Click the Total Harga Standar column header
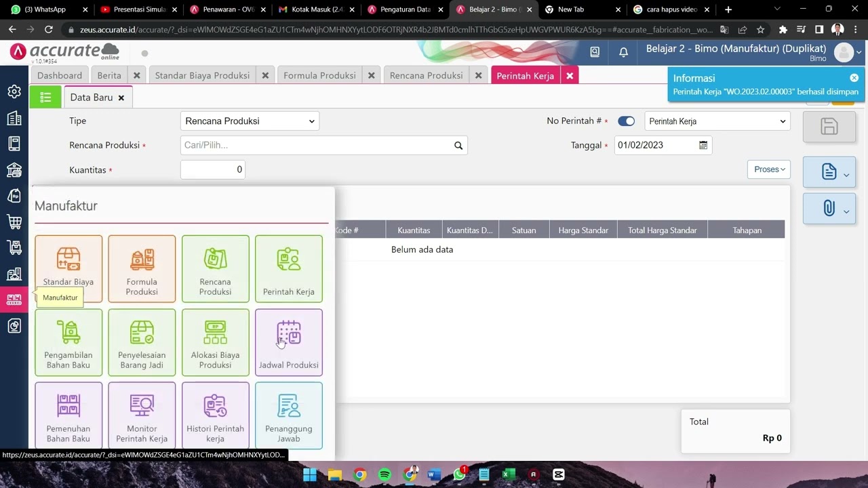This screenshot has width=868, height=488. click(x=663, y=230)
